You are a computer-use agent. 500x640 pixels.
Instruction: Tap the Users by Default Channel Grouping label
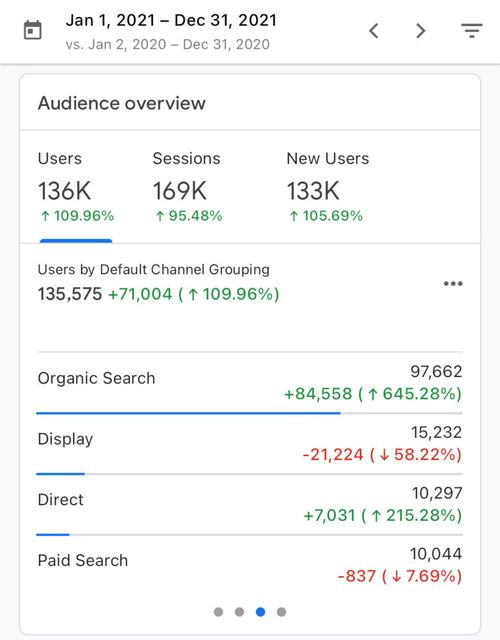pos(153,270)
